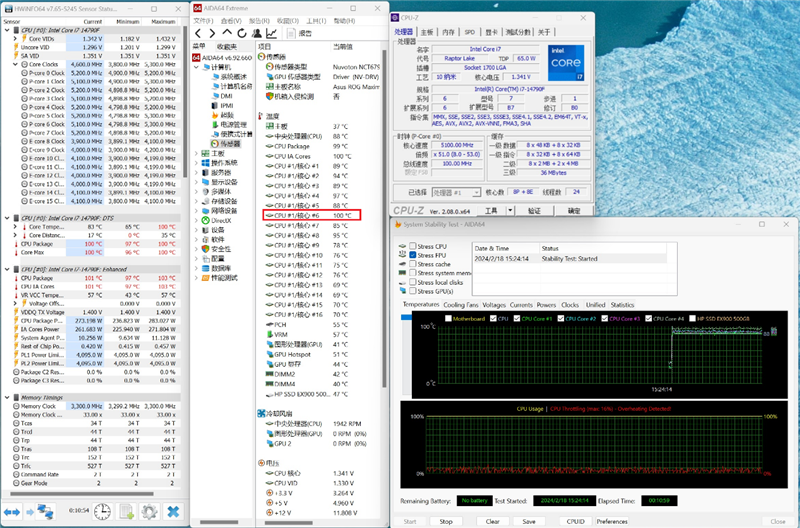Click the HWiNFO blue X close sensors icon
The width and height of the screenshot is (800, 528).
click(173, 512)
